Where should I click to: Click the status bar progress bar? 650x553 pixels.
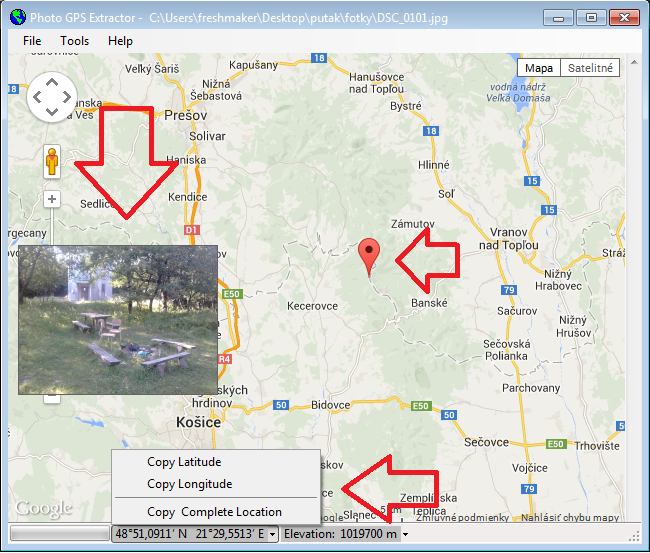[x=59, y=534]
